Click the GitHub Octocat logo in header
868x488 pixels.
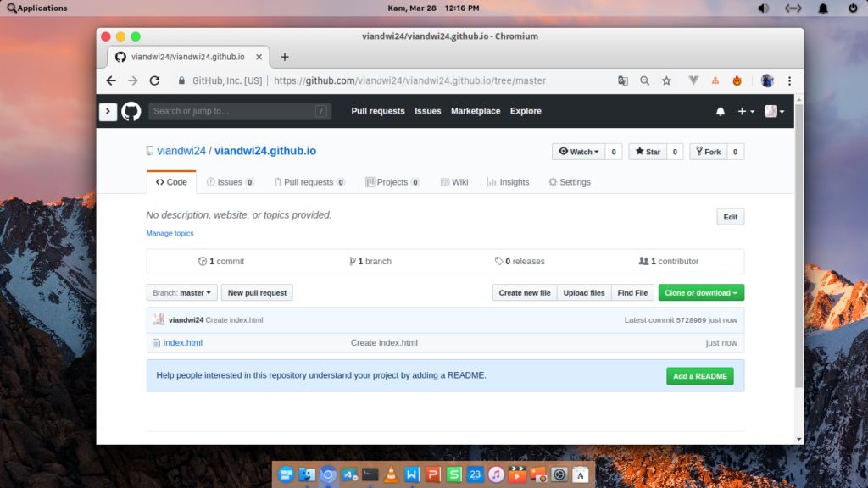tap(131, 111)
